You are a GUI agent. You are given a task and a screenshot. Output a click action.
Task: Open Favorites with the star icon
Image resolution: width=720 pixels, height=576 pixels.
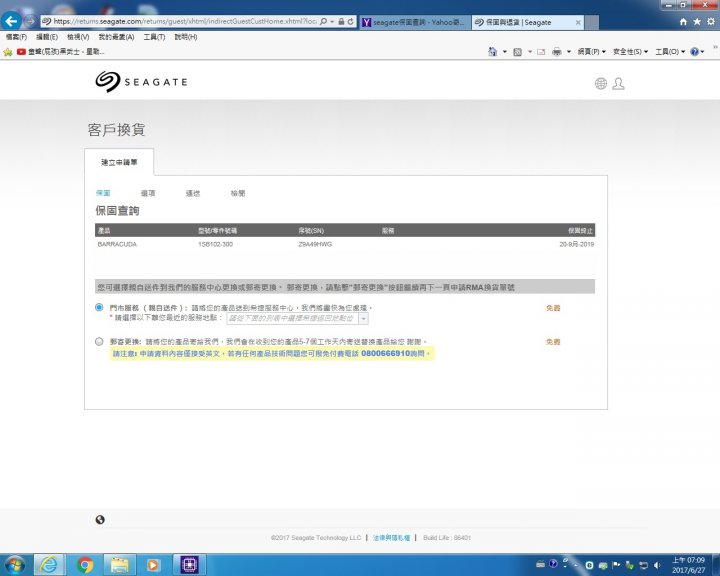697,22
